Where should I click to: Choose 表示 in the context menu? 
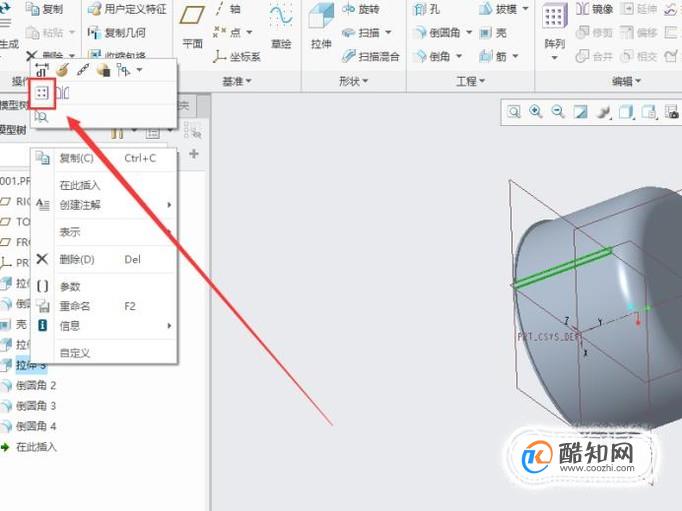point(104,232)
